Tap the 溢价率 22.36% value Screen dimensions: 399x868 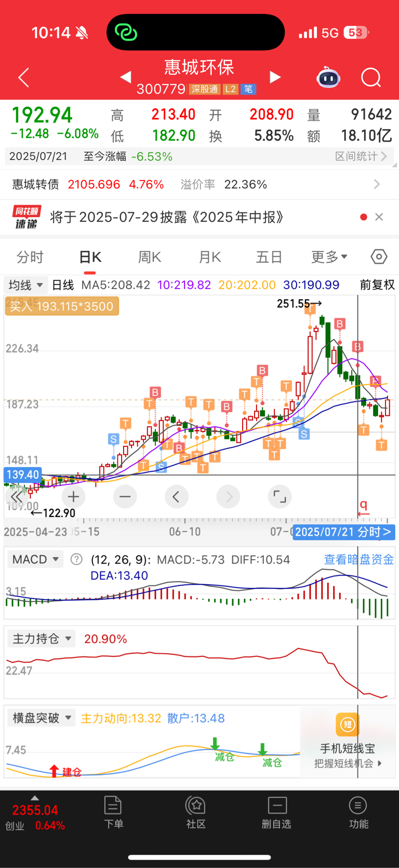pyautogui.click(x=224, y=185)
